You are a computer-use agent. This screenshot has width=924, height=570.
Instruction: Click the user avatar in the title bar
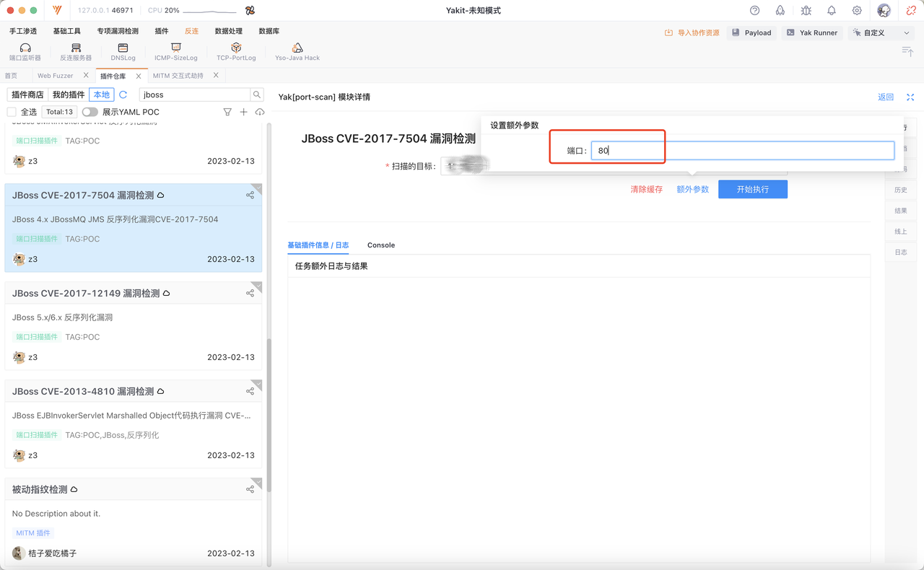[884, 11]
